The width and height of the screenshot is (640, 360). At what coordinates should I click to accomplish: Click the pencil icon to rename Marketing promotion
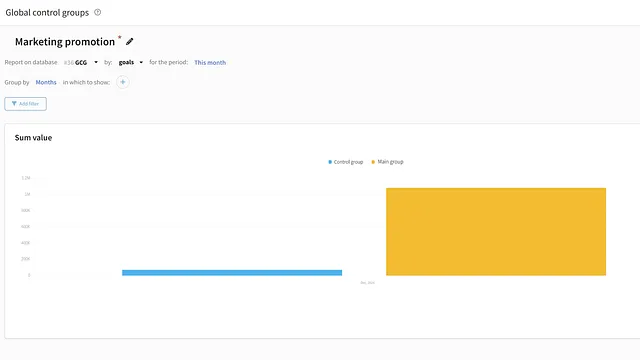click(x=129, y=41)
